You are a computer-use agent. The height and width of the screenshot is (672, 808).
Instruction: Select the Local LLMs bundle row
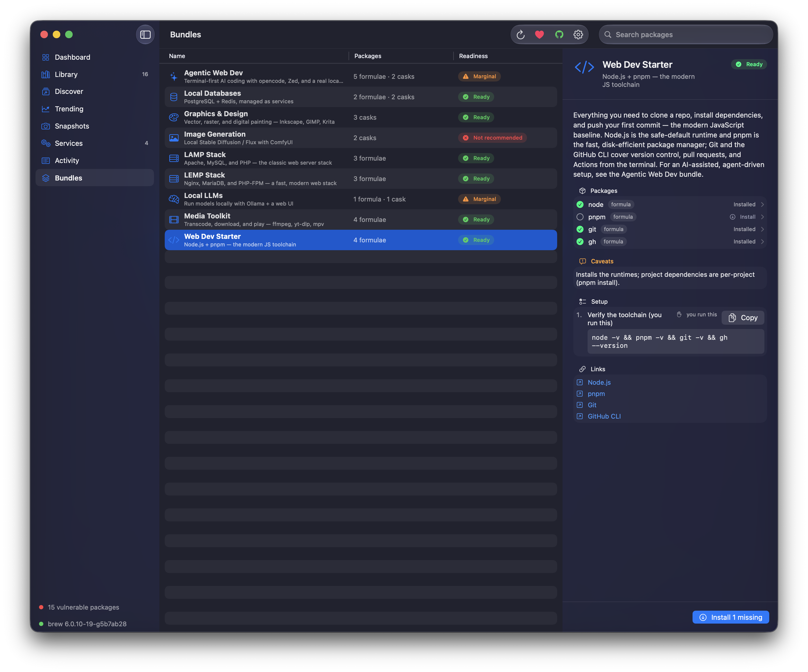(360, 199)
